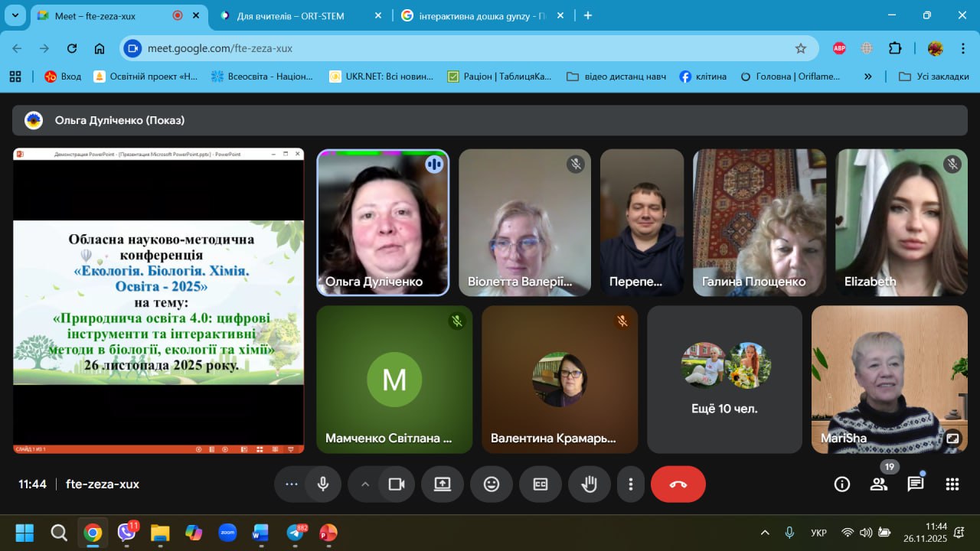Expand the hidden bookmarks chevron

(867, 77)
